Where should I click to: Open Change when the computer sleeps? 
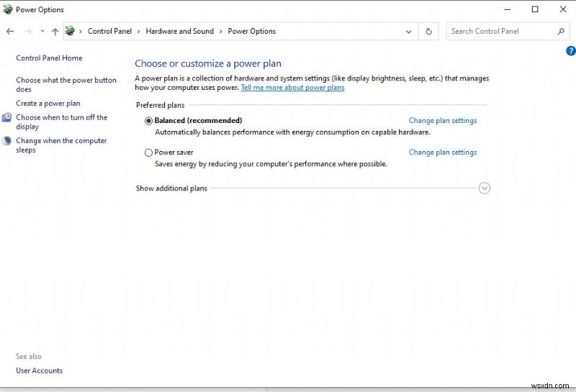(x=61, y=145)
